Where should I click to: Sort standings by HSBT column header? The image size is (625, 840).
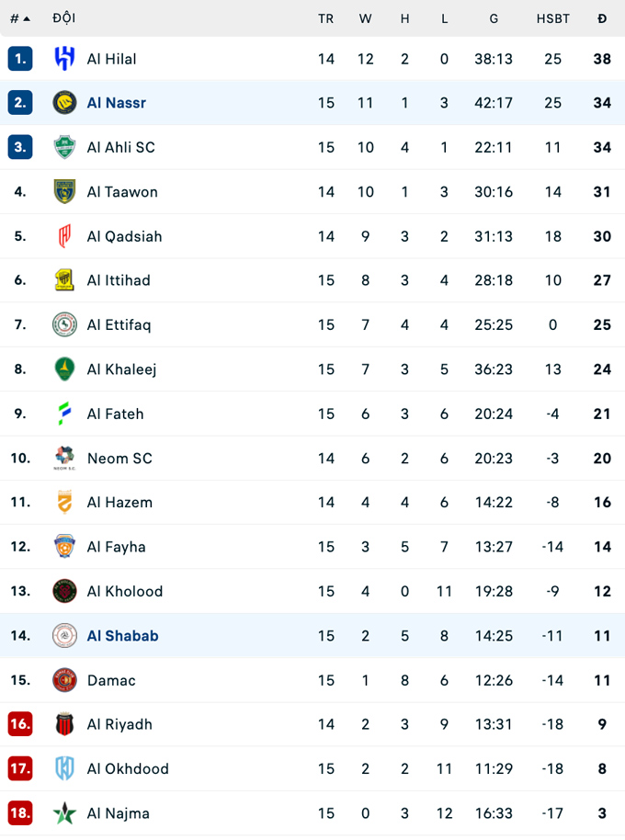(x=552, y=18)
